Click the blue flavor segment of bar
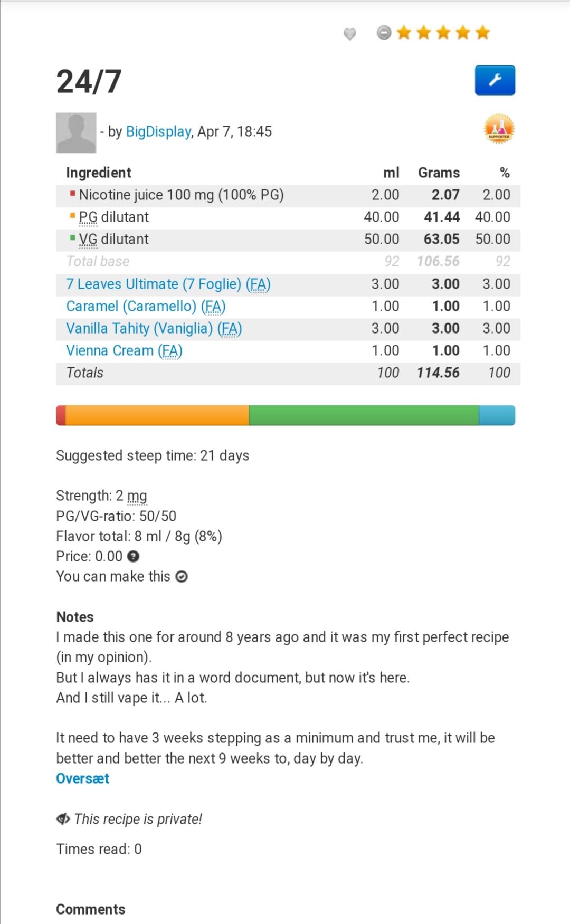This screenshot has height=924, width=570. [x=497, y=415]
